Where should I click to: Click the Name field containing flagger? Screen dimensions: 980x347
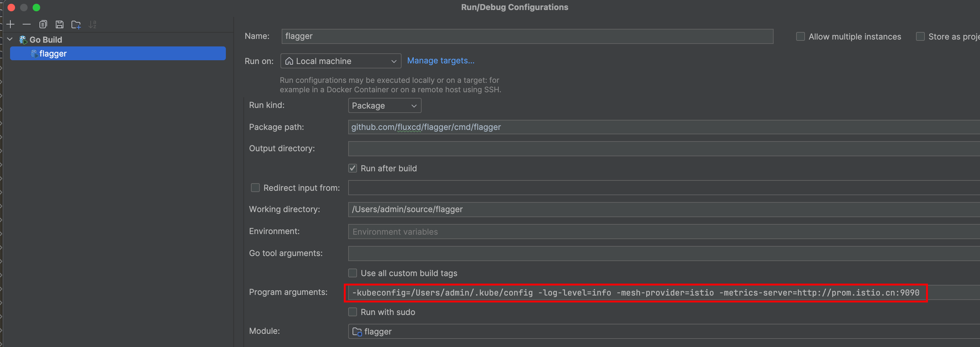point(527,36)
